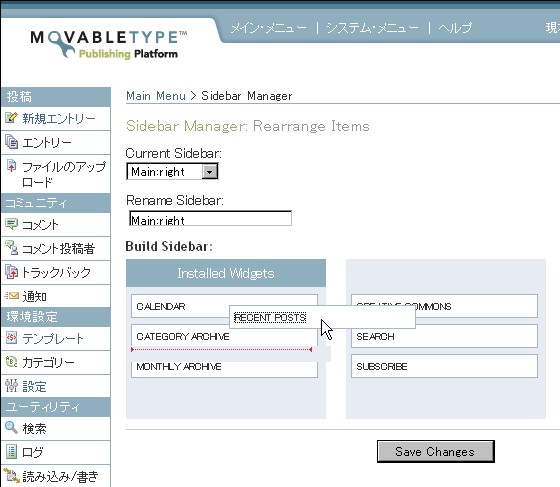560x487 pixels.
Task: Follow the Main Menu breadcrumb link
Action: [156, 96]
